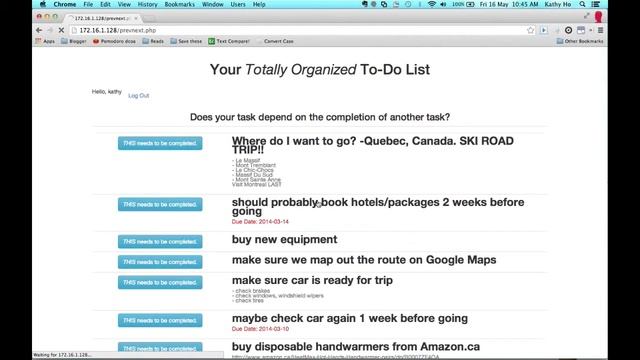Open the Apps bookmark shortcut
This screenshot has width=640, height=360.
pos(45,41)
